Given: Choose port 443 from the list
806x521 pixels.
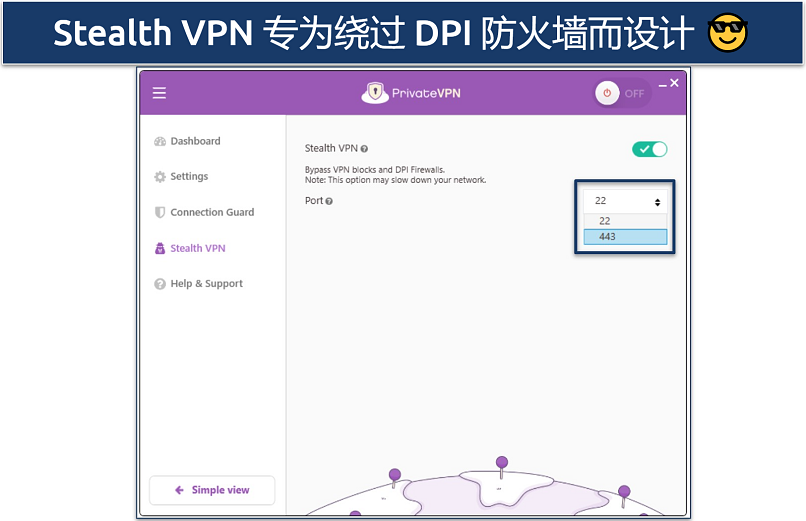Looking at the screenshot, I should pos(625,237).
